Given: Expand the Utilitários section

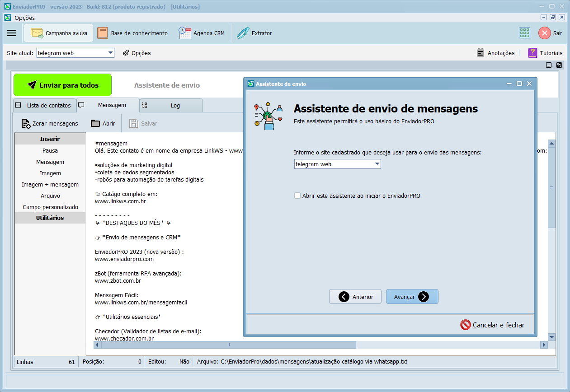Looking at the screenshot, I should coord(50,218).
